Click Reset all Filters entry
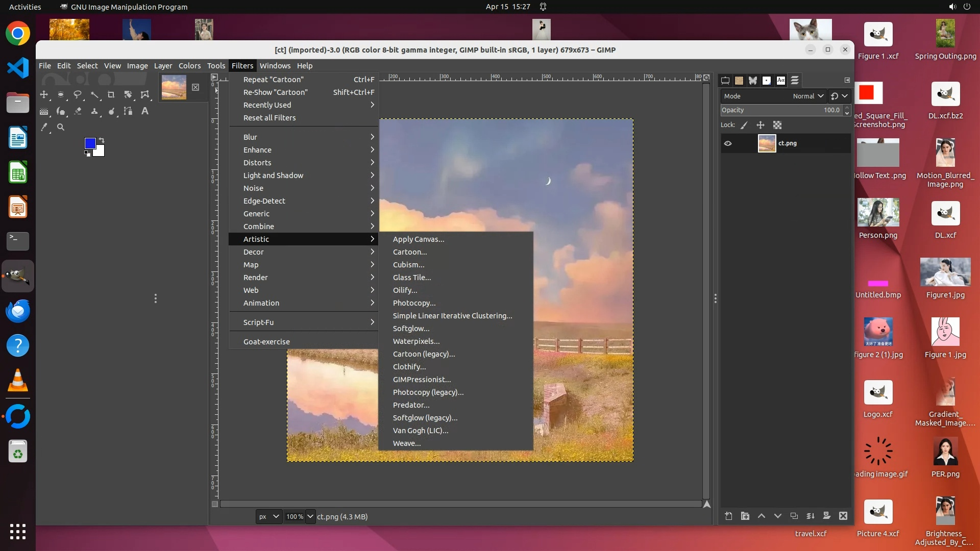This screenshot has height=551, width=980. (269, 118)
